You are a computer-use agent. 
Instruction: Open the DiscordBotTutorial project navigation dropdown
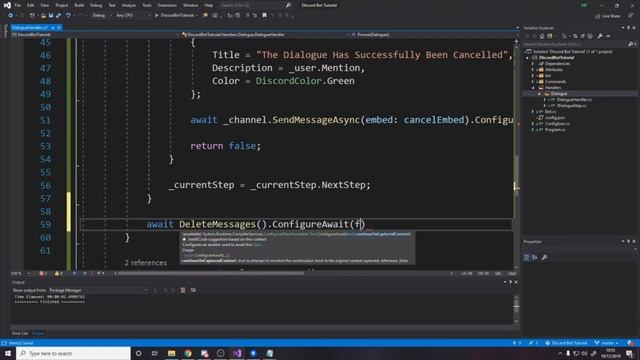(x=95, y=35)
